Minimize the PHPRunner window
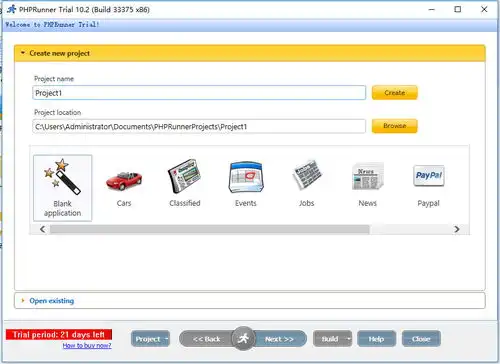Screen dimensions: 500x364 coord(432,9)
